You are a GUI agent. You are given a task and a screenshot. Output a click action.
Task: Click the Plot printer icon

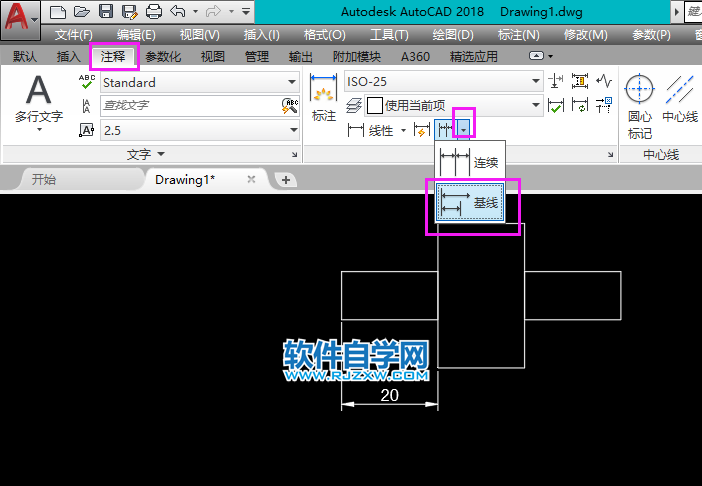[x=154, y=12]
